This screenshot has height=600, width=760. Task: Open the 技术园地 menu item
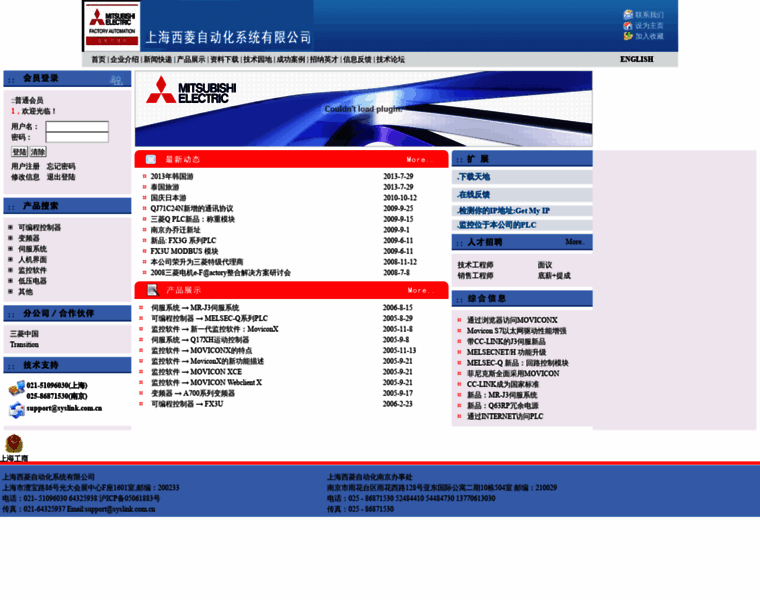[257, 60]
